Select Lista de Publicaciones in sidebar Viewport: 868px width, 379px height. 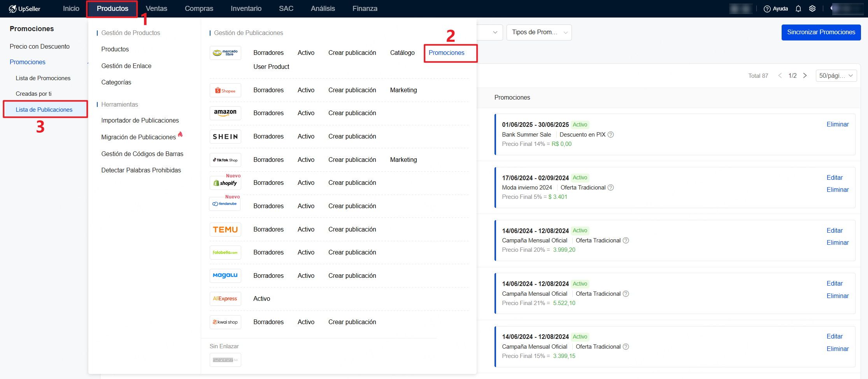44,110
